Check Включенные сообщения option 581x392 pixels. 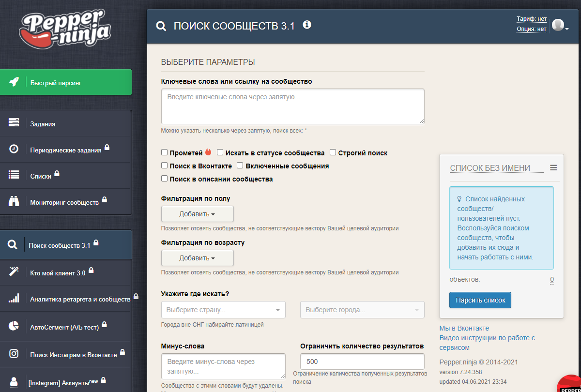coord(240,166)
